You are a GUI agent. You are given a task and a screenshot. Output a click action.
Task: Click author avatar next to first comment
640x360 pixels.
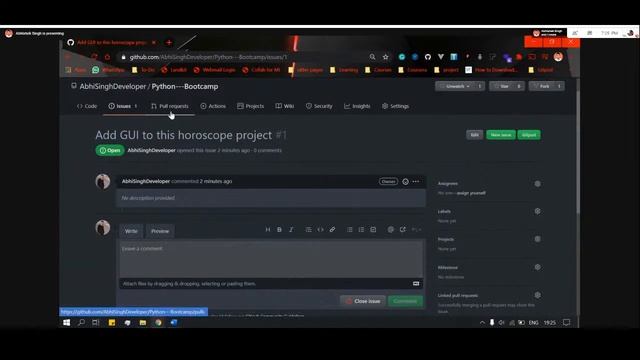click(103, 182)
